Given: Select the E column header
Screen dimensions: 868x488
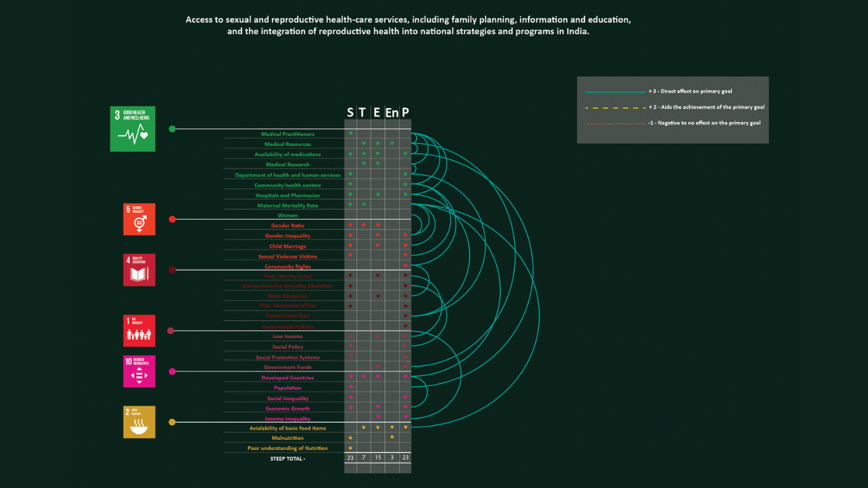Looking at the screenshot, I should (x=377, y=112).
